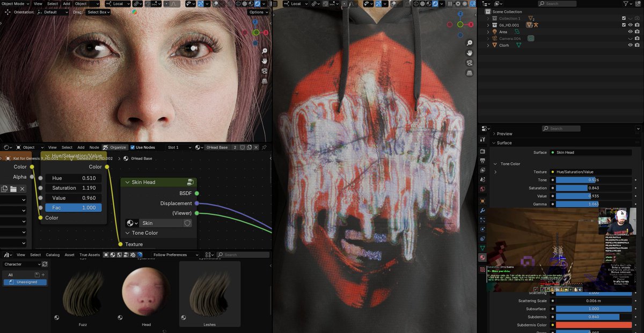Toggle the orthographic grid gizmo in hoodie viewport
644x333 pixels.
coord(470,73)
